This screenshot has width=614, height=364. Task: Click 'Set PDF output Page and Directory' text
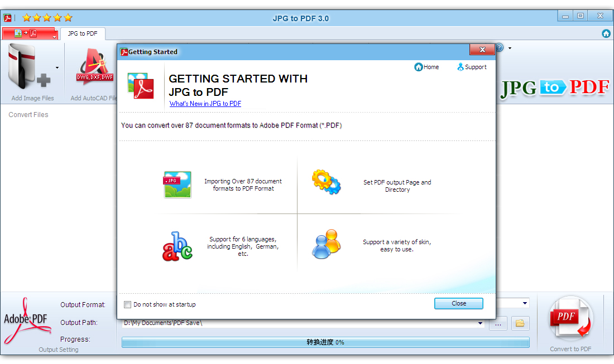point(397,186)
